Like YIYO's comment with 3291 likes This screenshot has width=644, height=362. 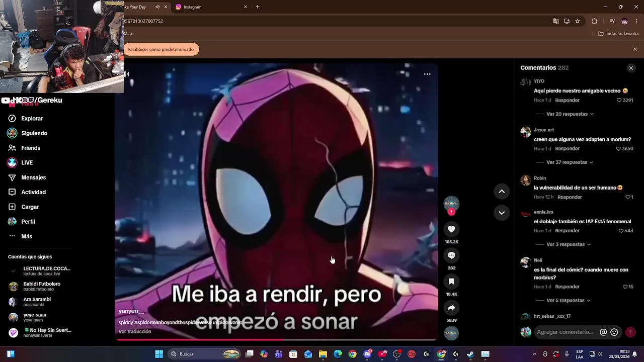619,100
